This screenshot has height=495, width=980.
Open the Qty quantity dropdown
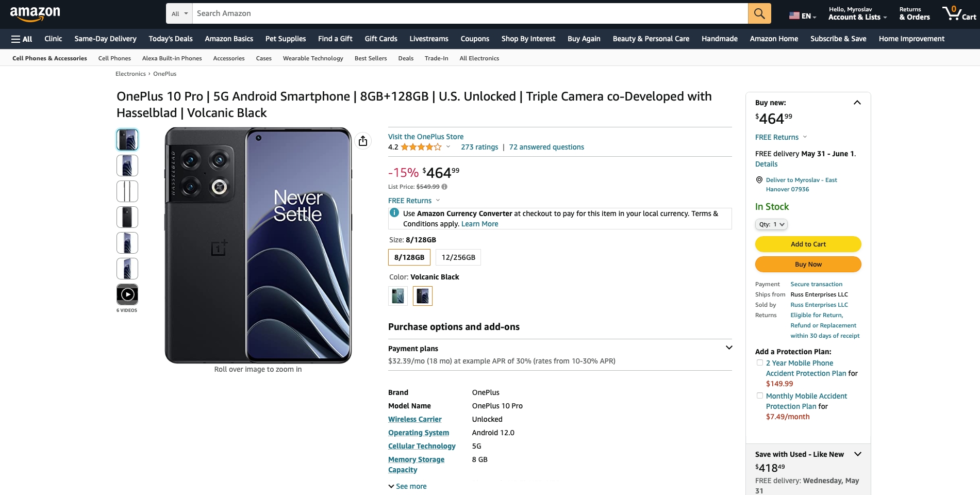(771, 224)
